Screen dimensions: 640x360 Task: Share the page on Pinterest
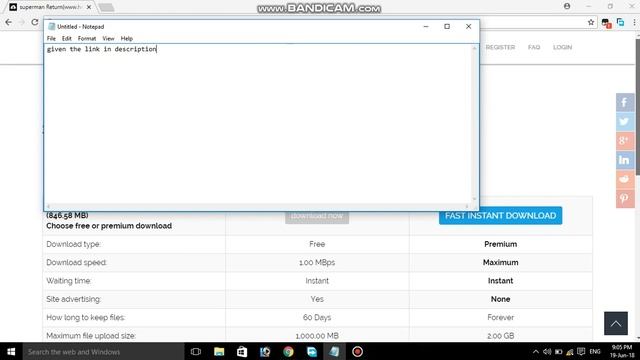[x=624, y=198]
